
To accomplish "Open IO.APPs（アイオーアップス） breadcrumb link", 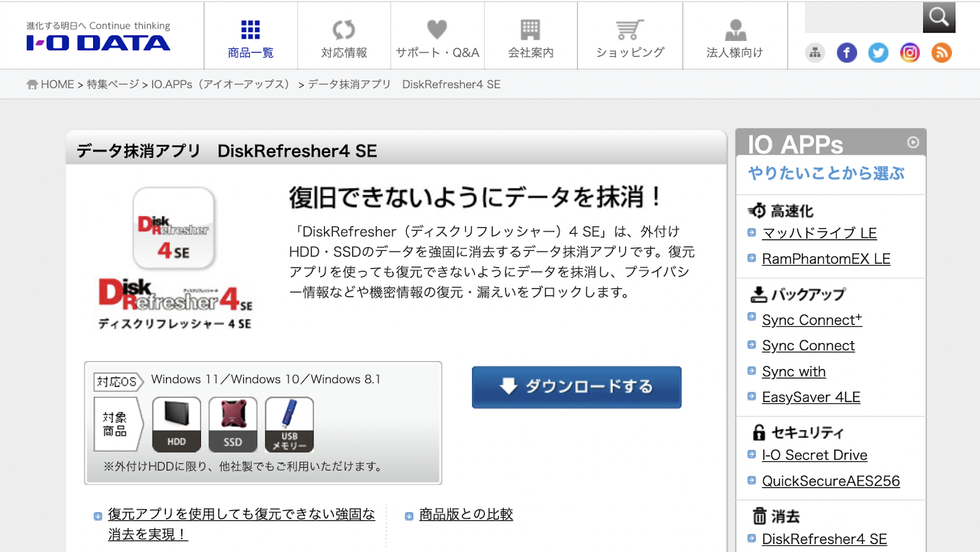I will pyautogui.click(x=222, y=84).
